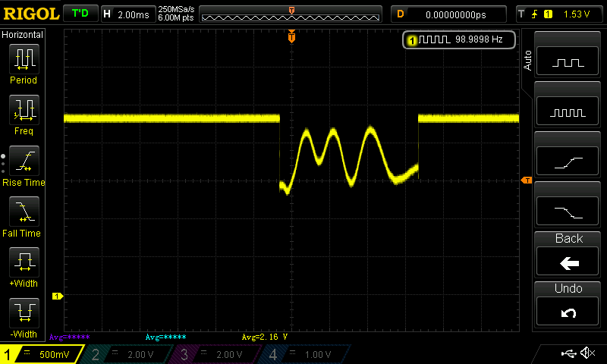Click the 250MSa/s sample rate readout
This screenshot has width=607, height=364.
176,10
